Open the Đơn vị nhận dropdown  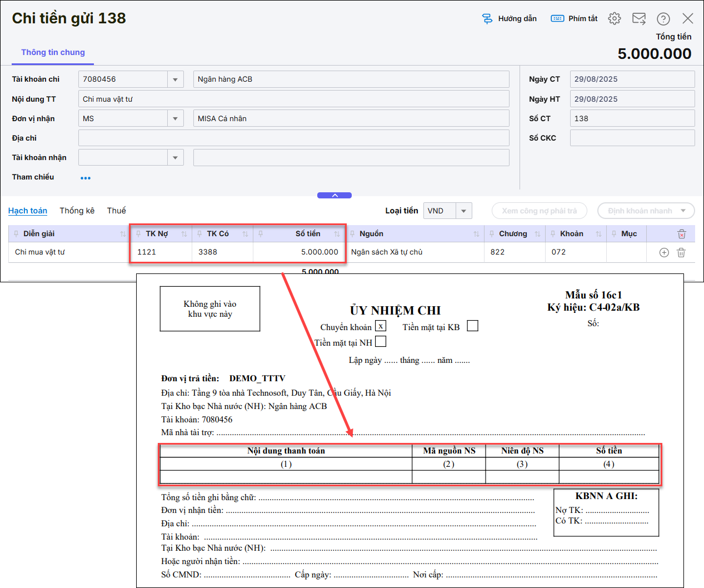click(175, 119)
